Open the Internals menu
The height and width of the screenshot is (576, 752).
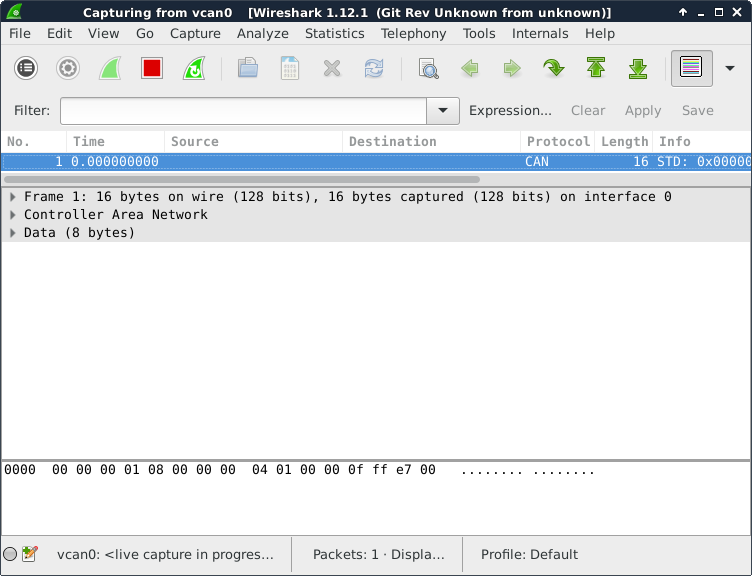click(540, 34)
